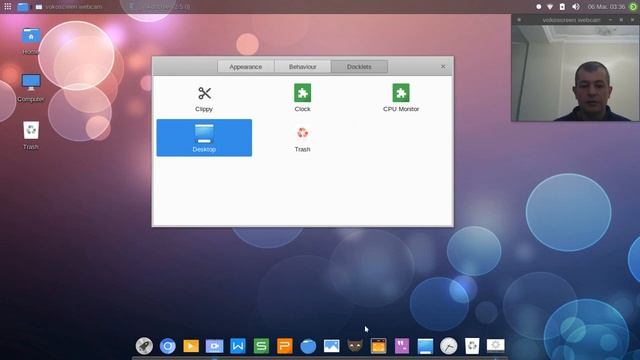This screenshot has width=640, height=360.
Task: Open the settings gear dock icon
Action: [x=496, y=346]
